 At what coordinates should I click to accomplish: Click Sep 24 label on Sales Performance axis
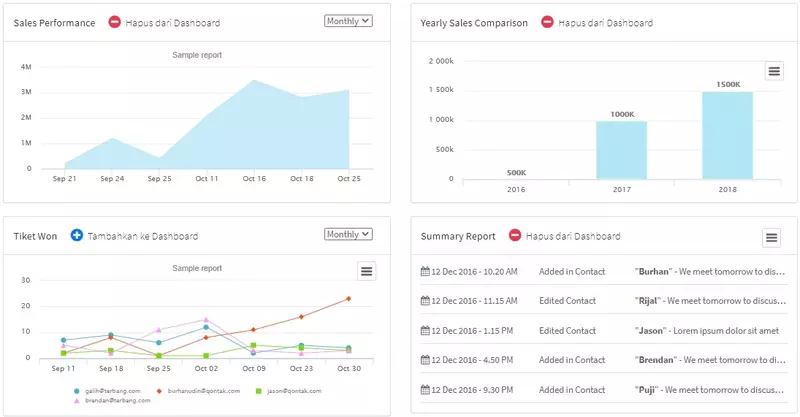pos(112,179)
